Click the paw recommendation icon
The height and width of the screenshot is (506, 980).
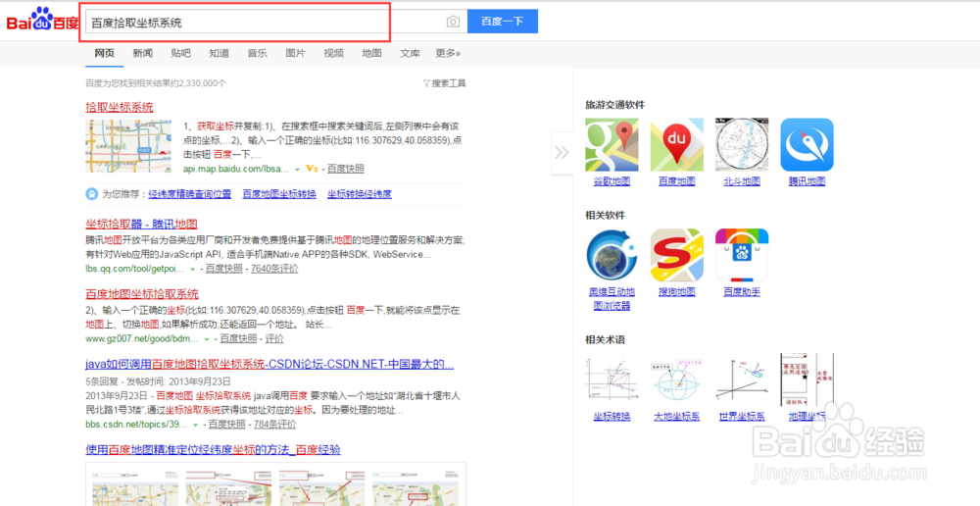tap(92, 194)
